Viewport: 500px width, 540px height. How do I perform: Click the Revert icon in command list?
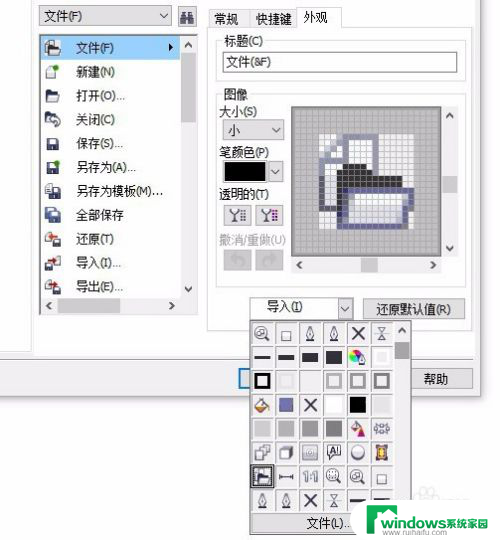coord(53,239)
